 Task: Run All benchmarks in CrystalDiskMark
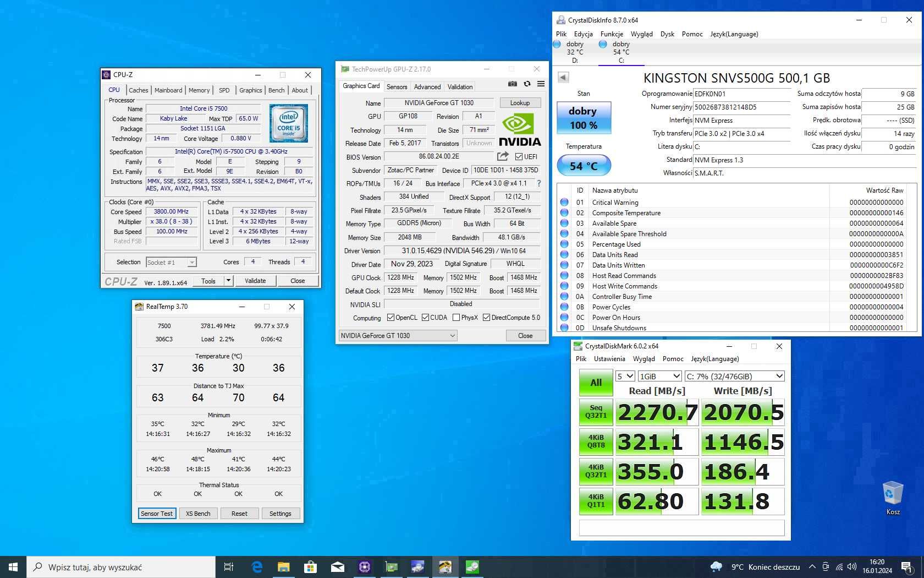tap(596, 383)
